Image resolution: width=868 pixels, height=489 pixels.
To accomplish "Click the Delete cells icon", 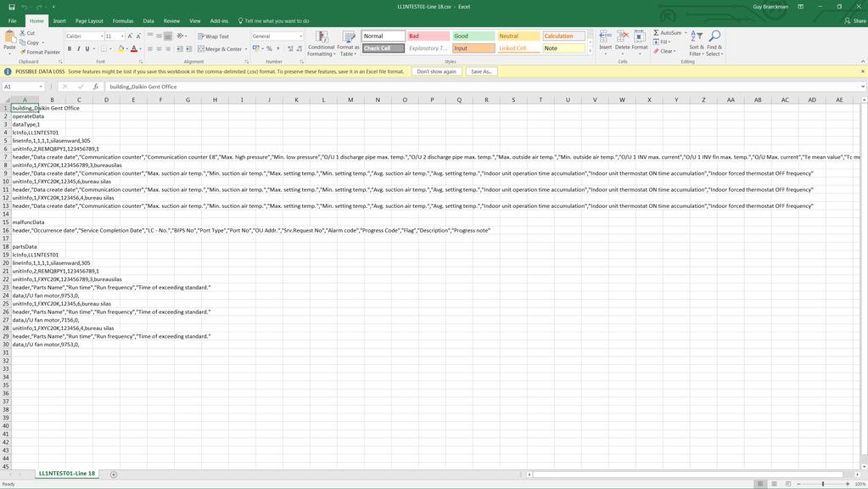I will (x=623, y=37).
